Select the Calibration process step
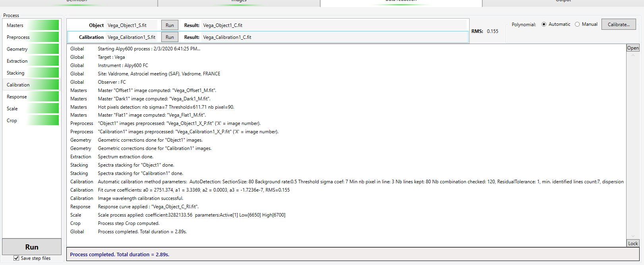Viewport: 644px width, 265px height. pos(31,85)
